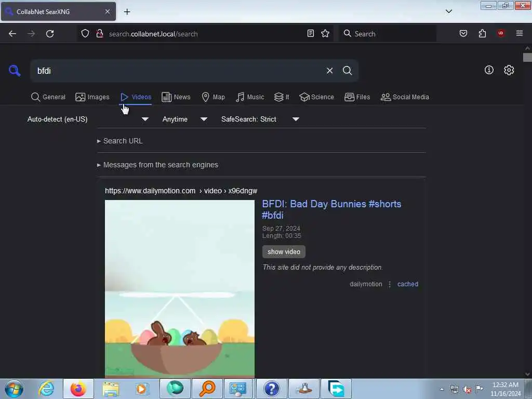Viewport: 532px width, 399px height.
Task: Open Firefox hamburger menu
Action: click(520, 33)
